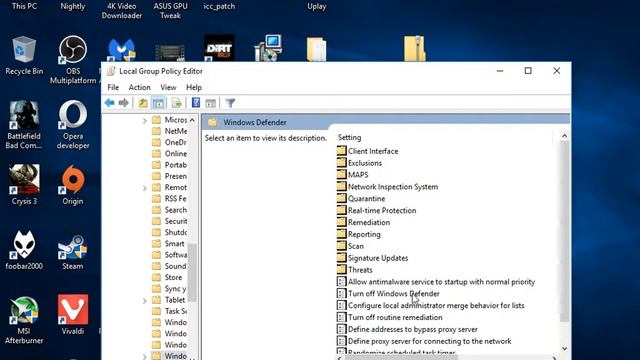Image resolution: width=640 pixels, height=360 pixels.
Task: Open the Help book toolbar icon
Action: (x=196, y=103)
